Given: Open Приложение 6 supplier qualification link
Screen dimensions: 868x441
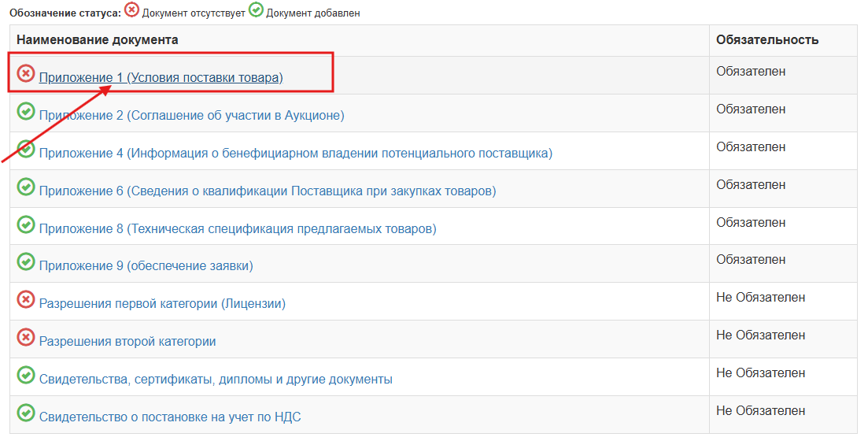Looking at the screenshot, I should tap(268, 191).
